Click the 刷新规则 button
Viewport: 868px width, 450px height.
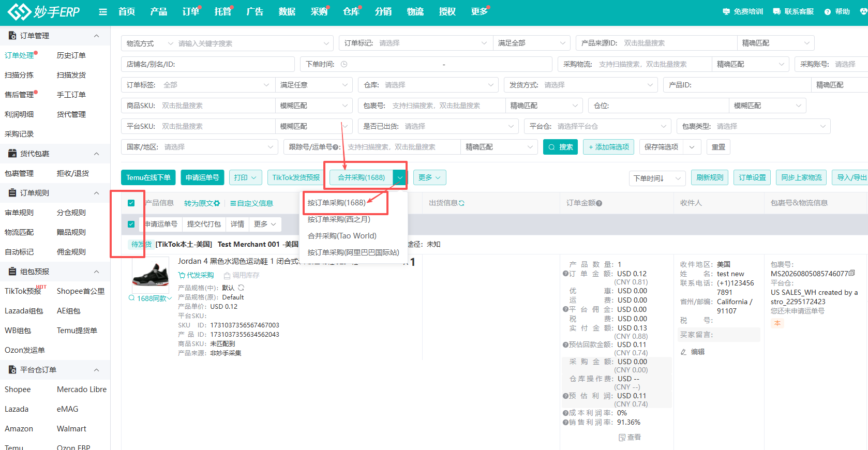[710, 177]
